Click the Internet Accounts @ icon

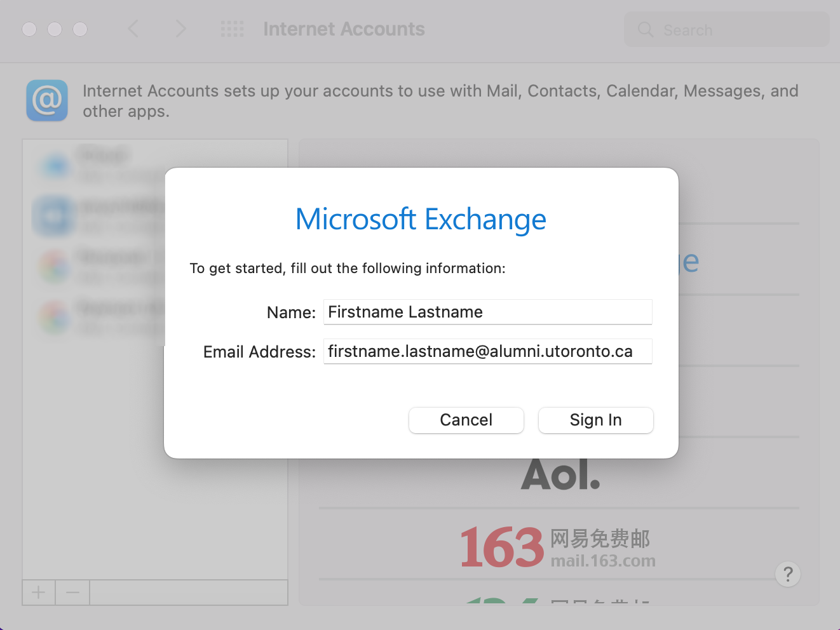tap(47, 100)
